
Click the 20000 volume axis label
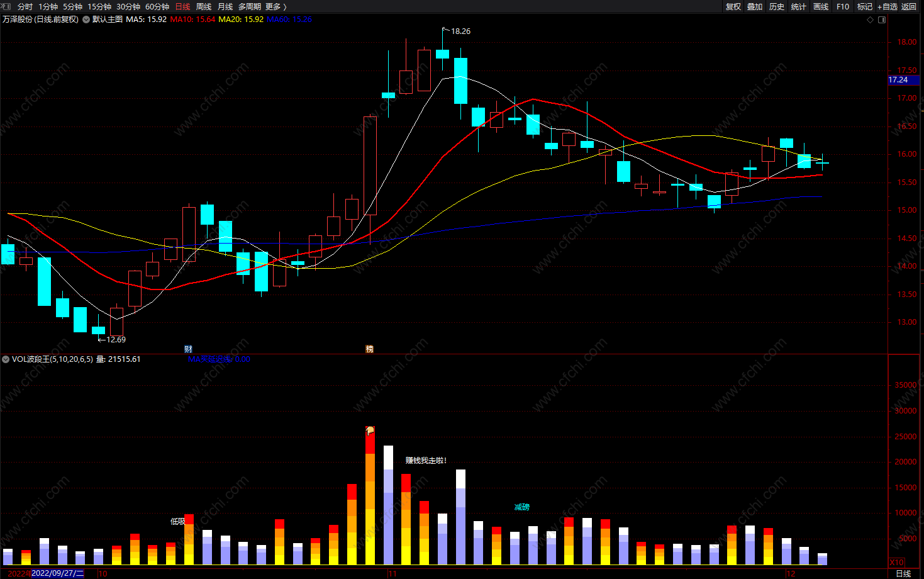[905, 462]
